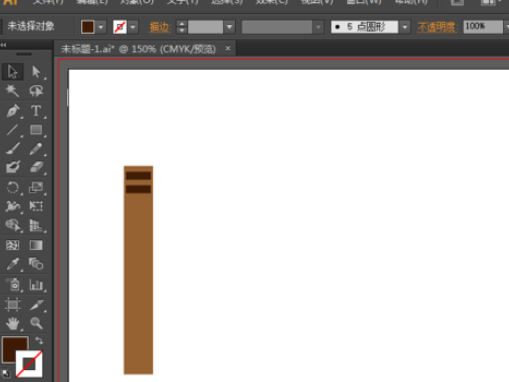Image resolution: width=509 pixels, height=382 pixels.
Task: Expand the brush definition dropdown arrow
Action: click(405, 27)
